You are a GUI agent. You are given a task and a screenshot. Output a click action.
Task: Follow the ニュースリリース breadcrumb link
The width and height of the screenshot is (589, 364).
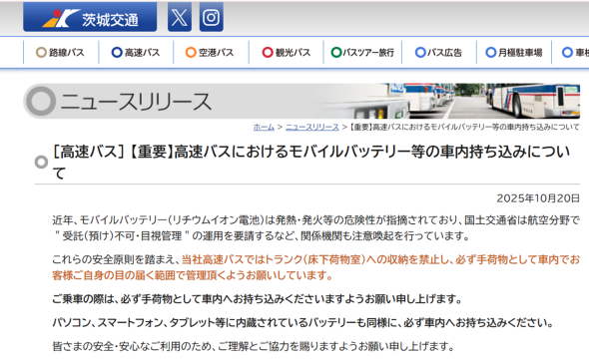[x=312, y=128]
